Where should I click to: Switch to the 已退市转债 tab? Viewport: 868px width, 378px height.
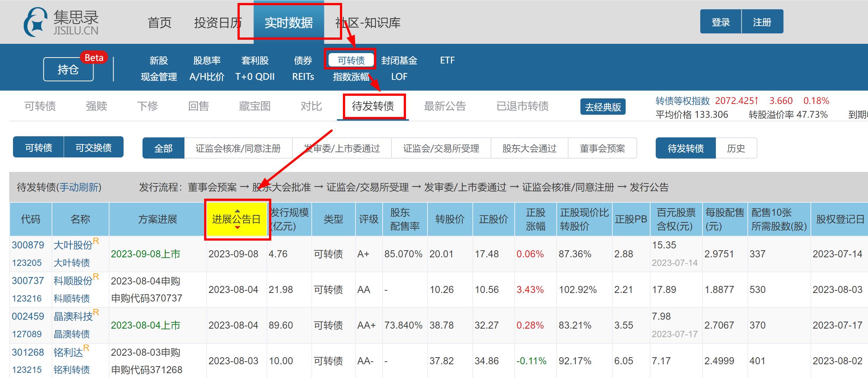click(x=523, y=106)
